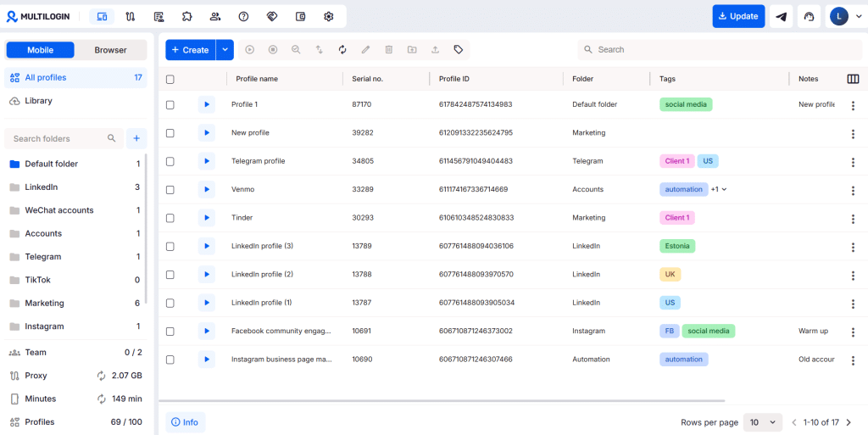Check the New profile row checkbox
The width and height of the screenshot is (868, 435).
[x=170, y=133]
